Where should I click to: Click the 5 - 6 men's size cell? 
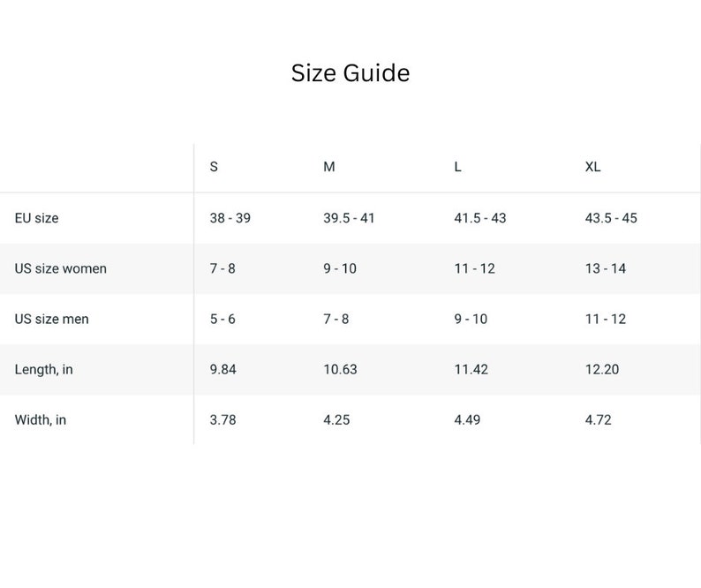click(222, 319)
